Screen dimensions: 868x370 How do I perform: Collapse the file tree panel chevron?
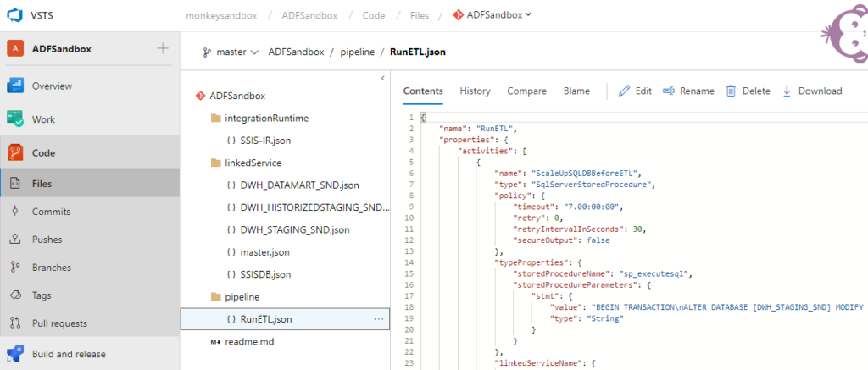pyautogui.click(x=382, y=79)
